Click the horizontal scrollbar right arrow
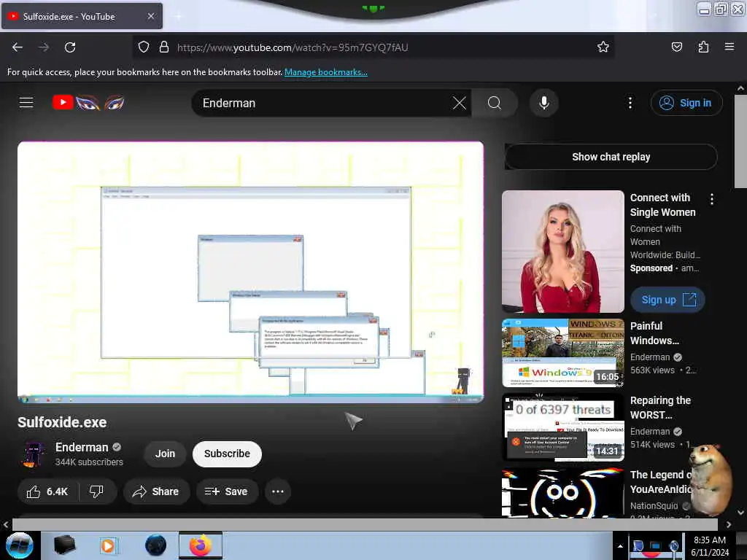Viewport: 747px width, 560px height. click(729, 524)
